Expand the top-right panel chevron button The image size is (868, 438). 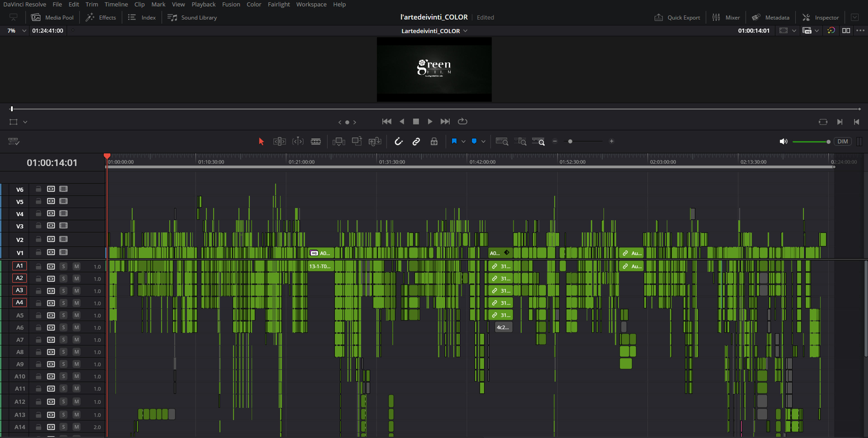click(x=854, y=17)
